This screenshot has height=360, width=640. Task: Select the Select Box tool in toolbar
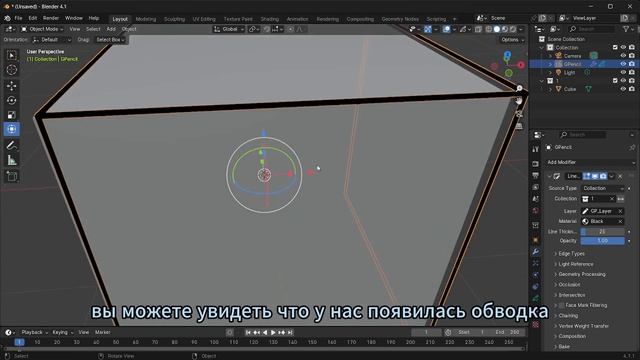pyautogui.click(x=11, y=55)
